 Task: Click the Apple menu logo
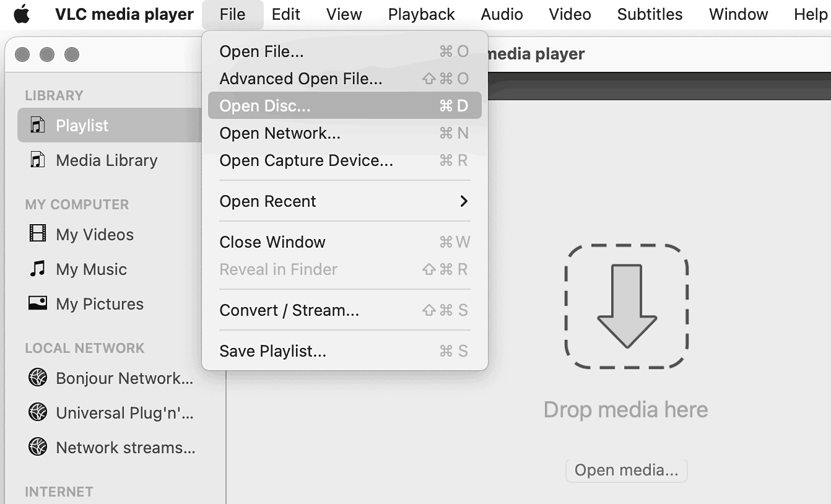click(x=22, y=14)
